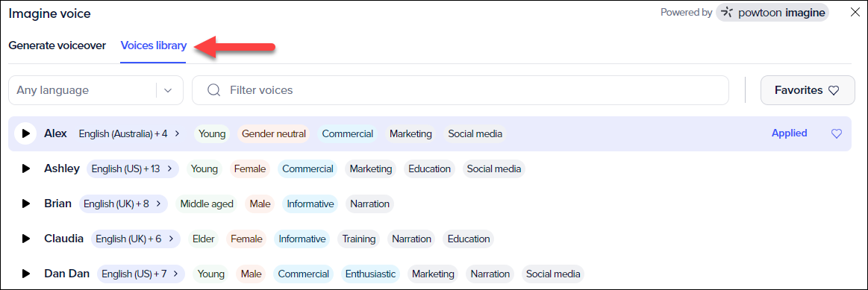Play the Alex voice preview
The width and height of the screenshot is (868, 290).
pos(25,133)
